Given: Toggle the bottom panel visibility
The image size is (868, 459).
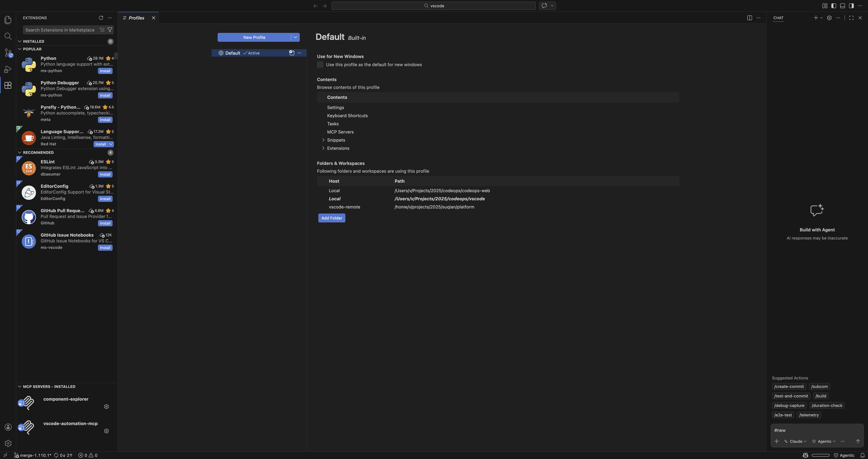Looking at the screenshot, I should coord(842,6).
